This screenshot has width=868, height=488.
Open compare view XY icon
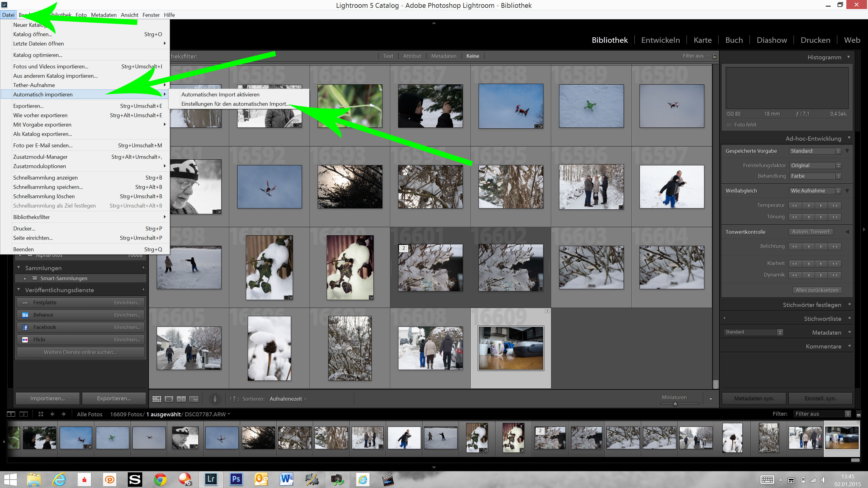click(181, 399)
